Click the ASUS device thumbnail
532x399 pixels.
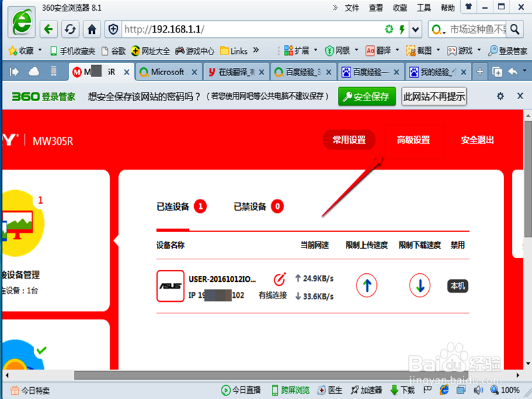pos(170,286)
